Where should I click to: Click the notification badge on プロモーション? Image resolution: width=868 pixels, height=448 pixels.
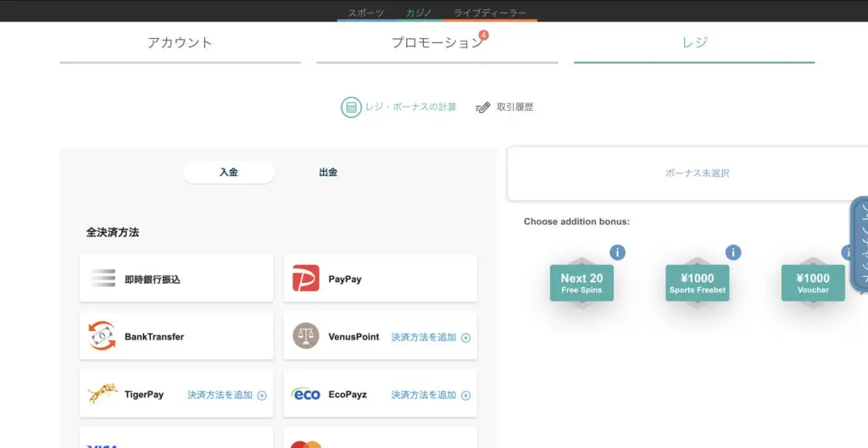pyautogui.click(x=484, y=36)
